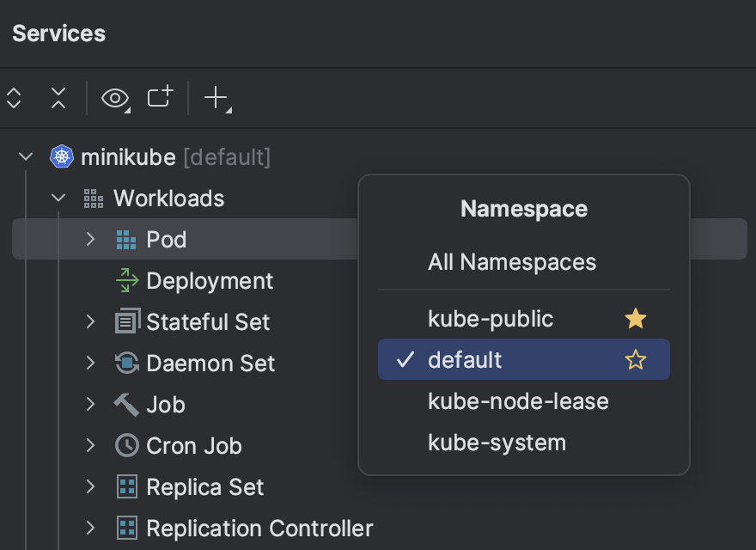Collapse the minikube cluster node
The image size is (756, 550).
point(26,157)
